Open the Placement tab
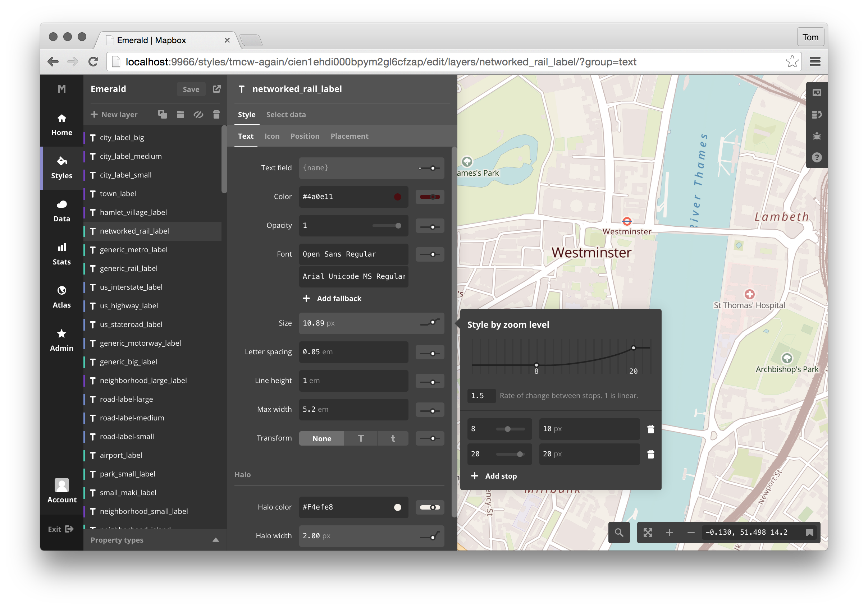The image size is (868, 608). (349, 136)
